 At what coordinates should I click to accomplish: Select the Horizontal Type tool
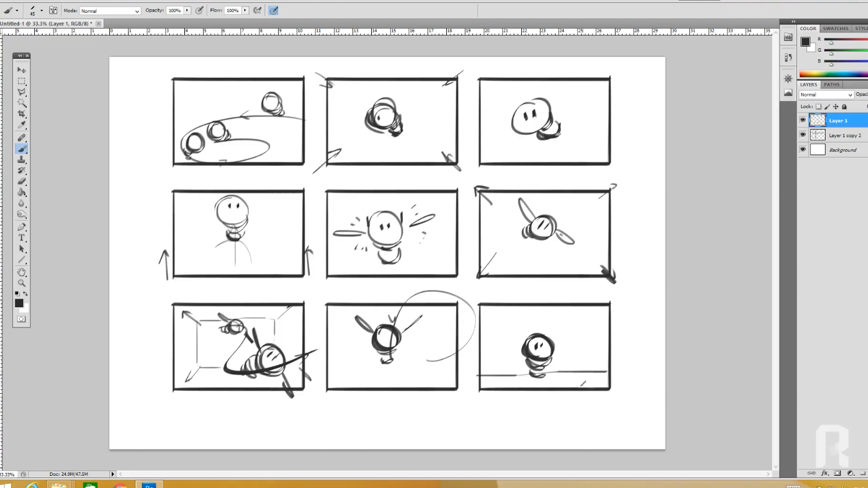[22, 238]
